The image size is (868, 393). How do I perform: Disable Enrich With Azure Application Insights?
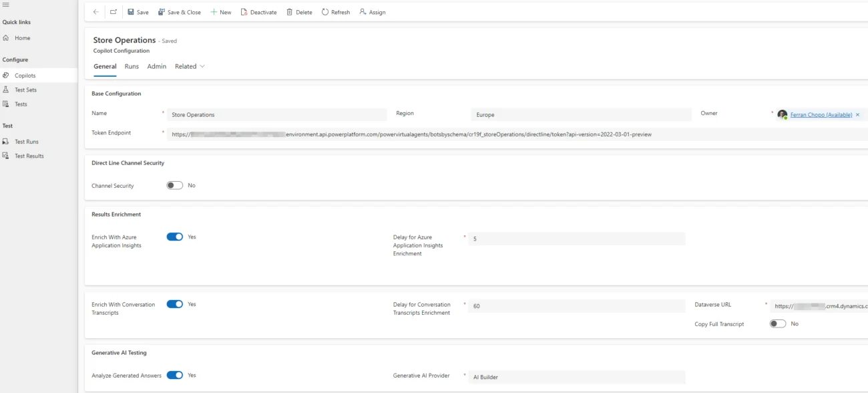174,237
